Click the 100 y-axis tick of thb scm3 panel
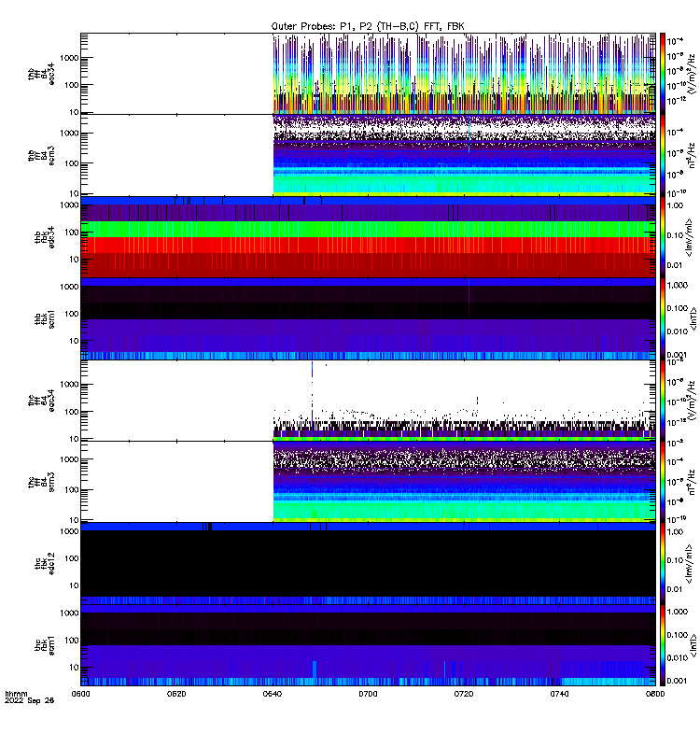The height and width of the screenshot is (747, 700). [x=71, y=163]
